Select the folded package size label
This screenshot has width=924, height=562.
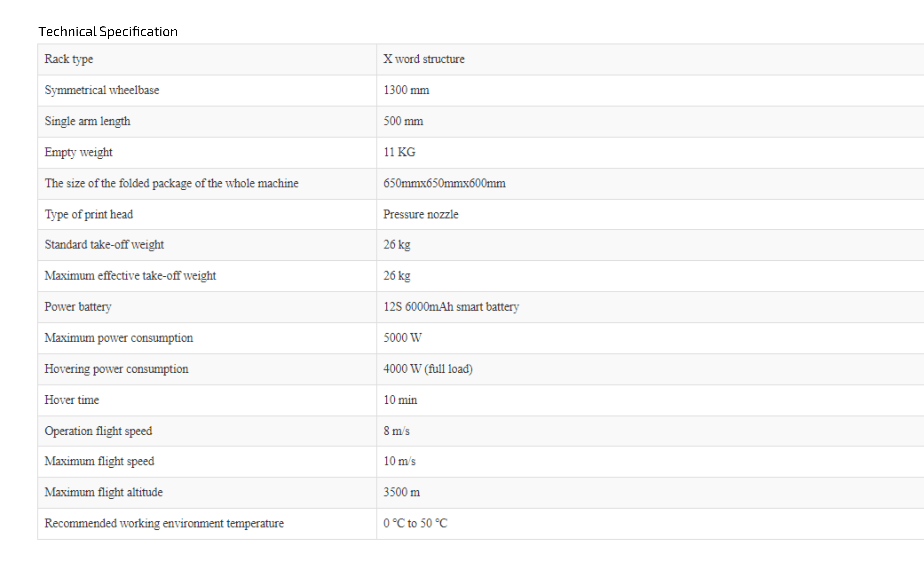172,183
